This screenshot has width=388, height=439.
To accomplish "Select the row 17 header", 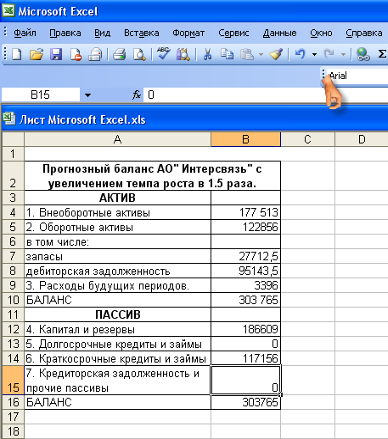I will coord(13,417).
